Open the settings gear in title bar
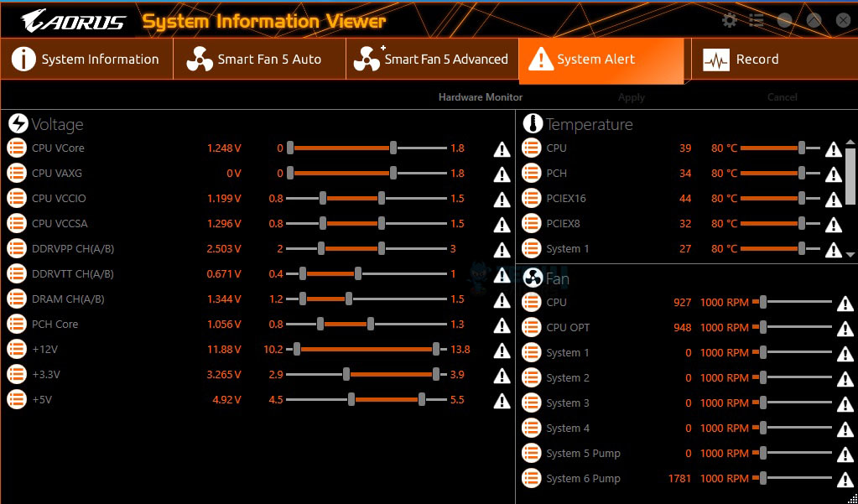 coord(730,21)
